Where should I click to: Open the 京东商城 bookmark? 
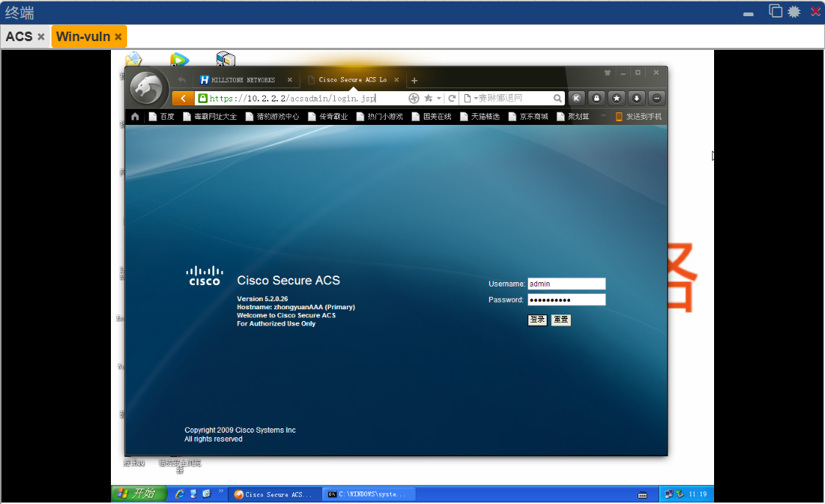[x=528, y=116]
